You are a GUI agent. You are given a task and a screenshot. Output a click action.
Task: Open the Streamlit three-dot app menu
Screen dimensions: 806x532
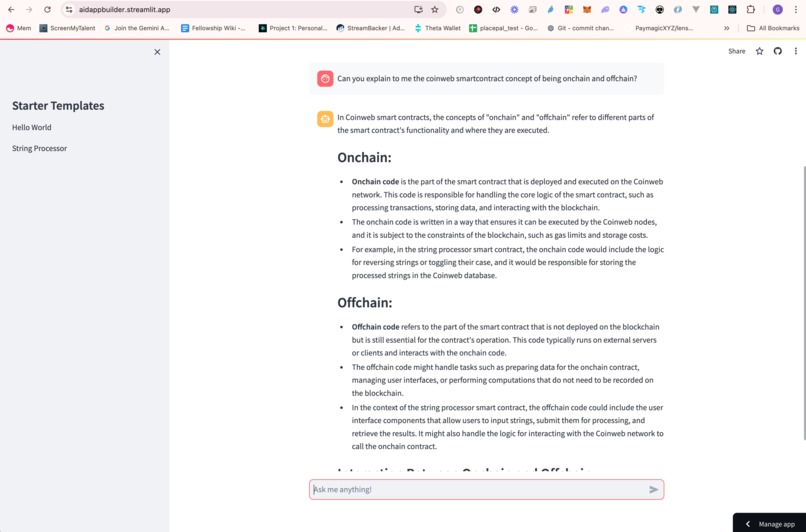(x=796, y=51)
